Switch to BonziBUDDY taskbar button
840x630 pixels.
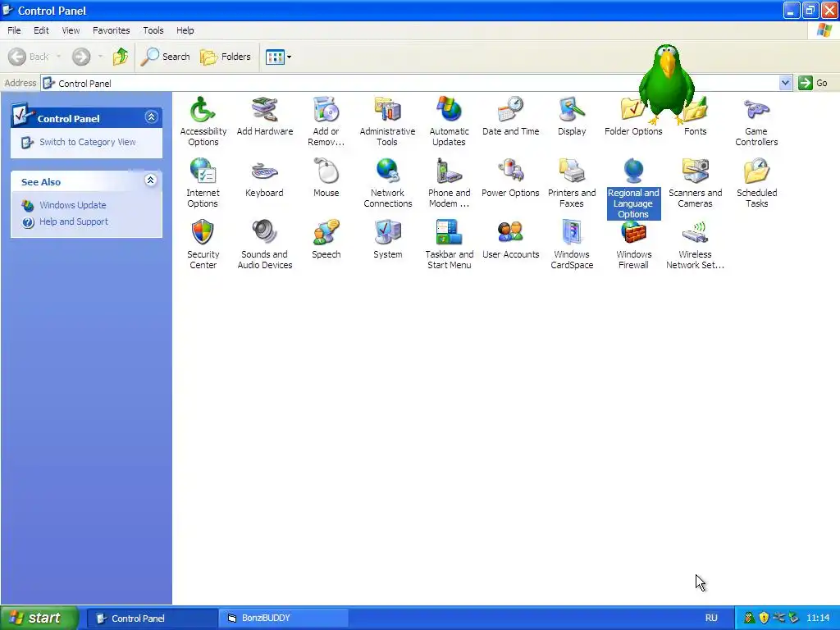pos(283,619)
